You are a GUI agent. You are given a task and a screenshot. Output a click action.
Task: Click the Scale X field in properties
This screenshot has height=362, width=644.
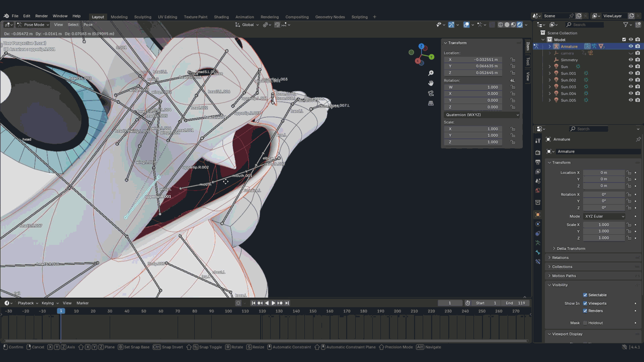(x=604, y=225)
